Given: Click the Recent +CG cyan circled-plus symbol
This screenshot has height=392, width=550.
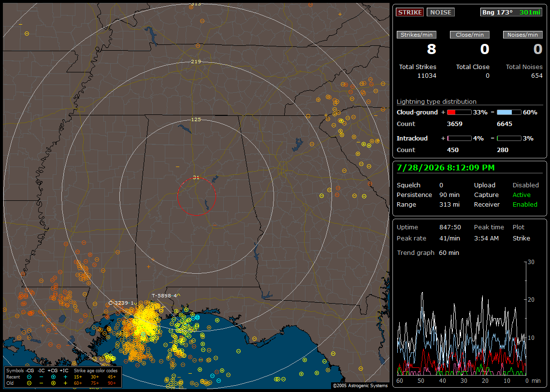Looking at the screenshot, I should point(53,377).
